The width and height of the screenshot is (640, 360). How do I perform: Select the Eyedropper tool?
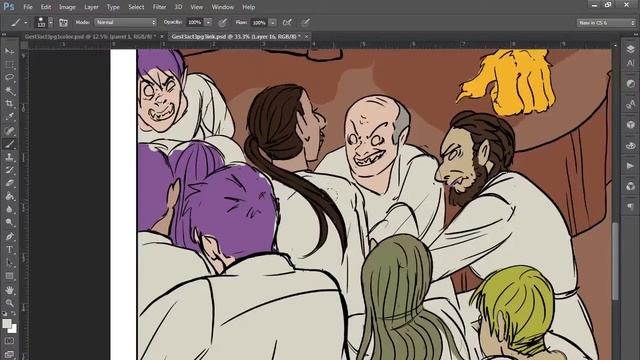(x=9, y=117)
